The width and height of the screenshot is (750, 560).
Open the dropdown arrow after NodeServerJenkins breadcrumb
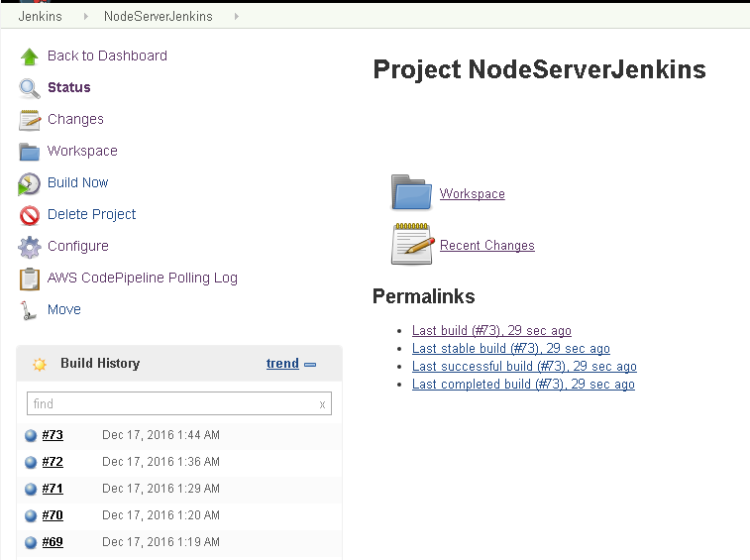[236, 16]
